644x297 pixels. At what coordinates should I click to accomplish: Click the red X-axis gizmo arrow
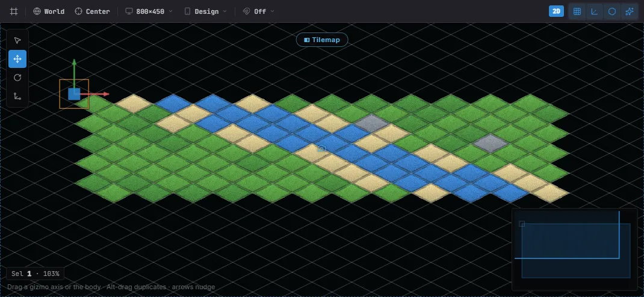[x=95, y=94]
